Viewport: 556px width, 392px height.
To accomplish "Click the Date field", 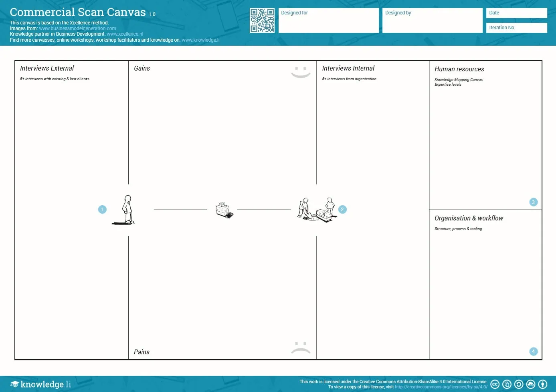I will 517,13.
